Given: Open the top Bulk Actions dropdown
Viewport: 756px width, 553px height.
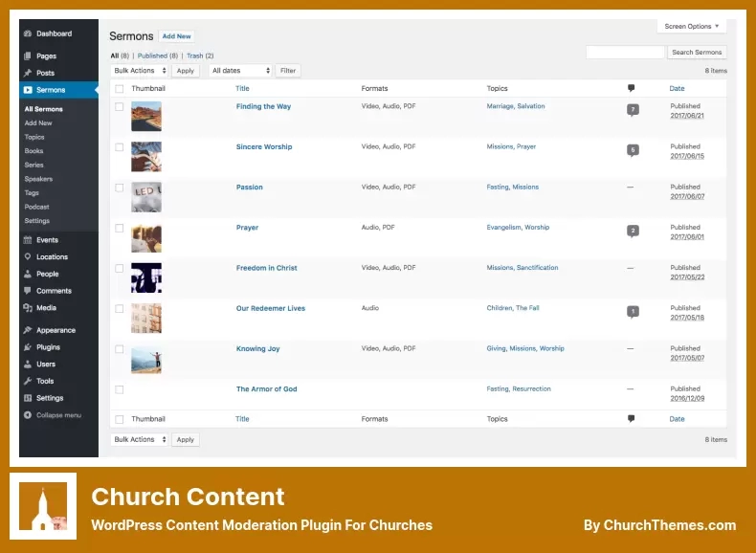Looking at the screenshot, I should [140, 71].
